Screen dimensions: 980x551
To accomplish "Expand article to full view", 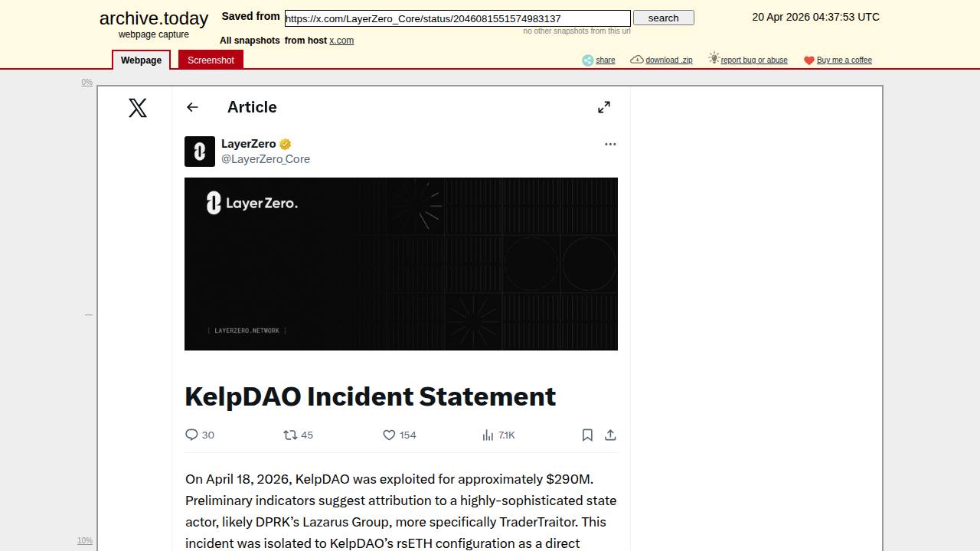I will pyautogui.click(x=604, y=107).
